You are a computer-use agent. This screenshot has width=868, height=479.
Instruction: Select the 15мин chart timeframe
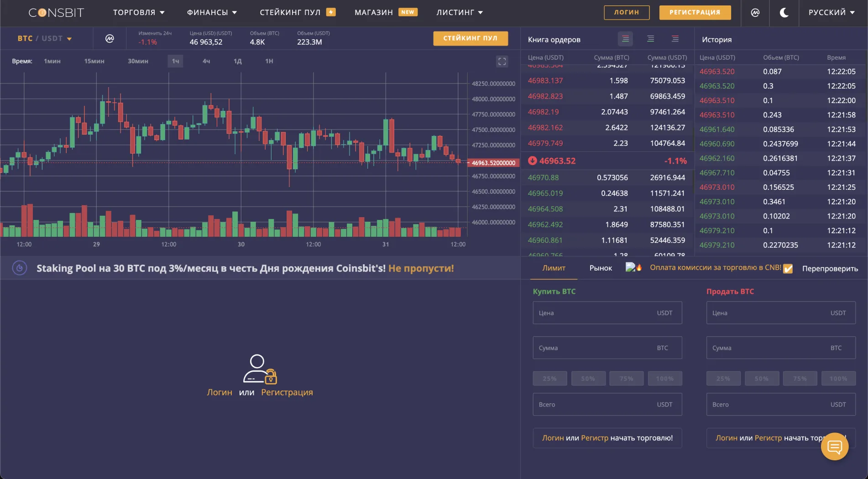(94, 61)
